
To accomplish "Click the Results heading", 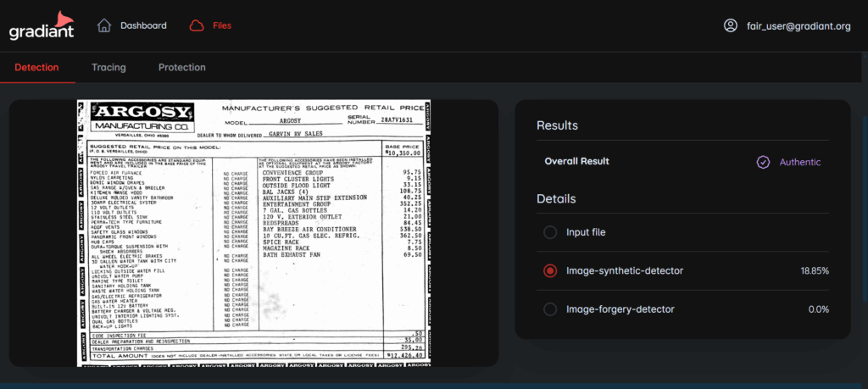I will [557, 125].
